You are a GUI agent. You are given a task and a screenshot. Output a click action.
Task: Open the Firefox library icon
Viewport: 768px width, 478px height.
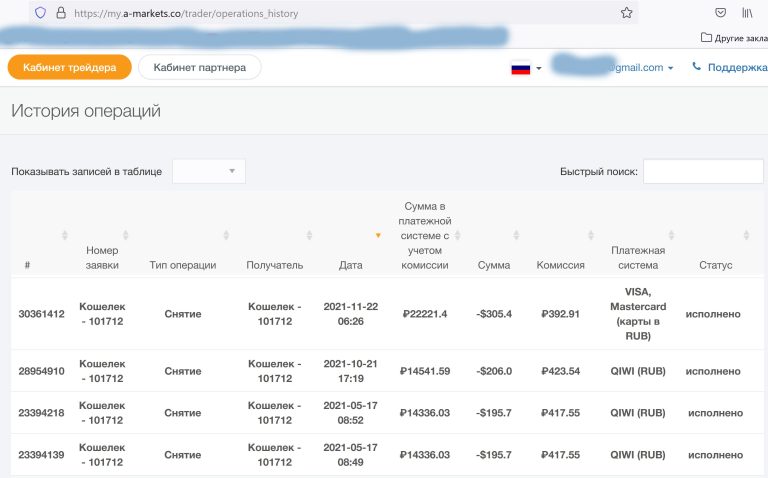click(747, 13)
